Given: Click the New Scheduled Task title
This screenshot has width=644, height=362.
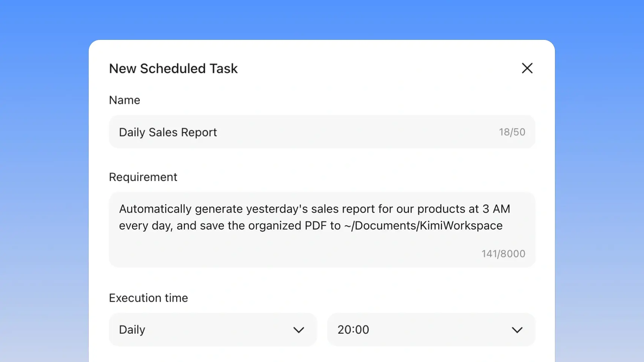Looking at the screenshot, I should 173,69.
